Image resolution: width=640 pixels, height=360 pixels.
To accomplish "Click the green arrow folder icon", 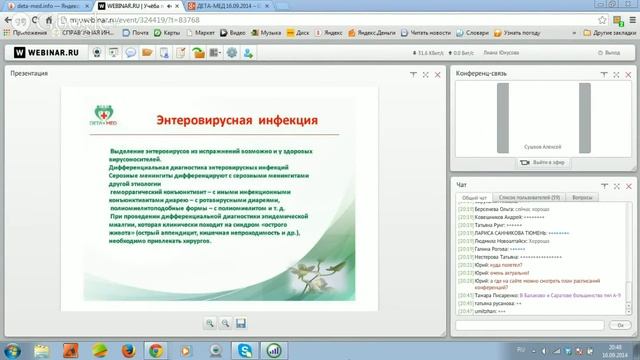I will point(198,53).
